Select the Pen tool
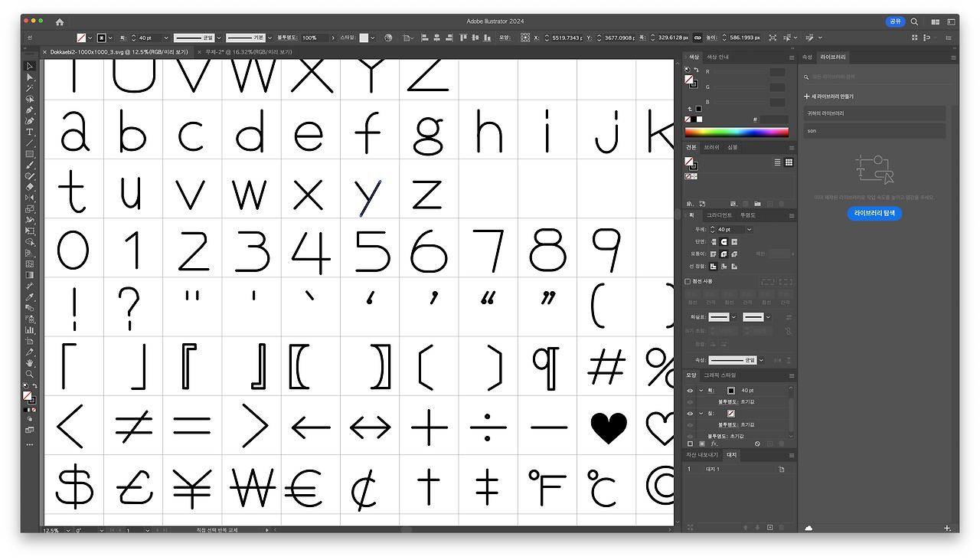This screenshot has height=560, width=980. (30, 110)
